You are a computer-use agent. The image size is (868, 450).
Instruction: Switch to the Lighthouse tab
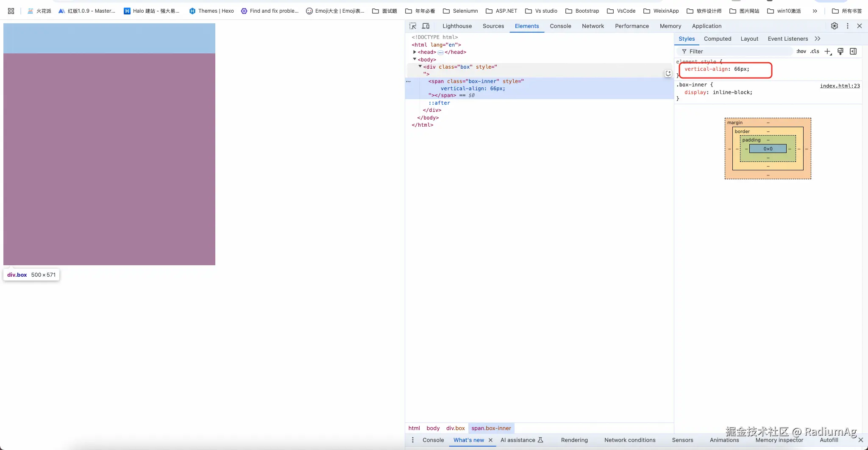point(457,26)
